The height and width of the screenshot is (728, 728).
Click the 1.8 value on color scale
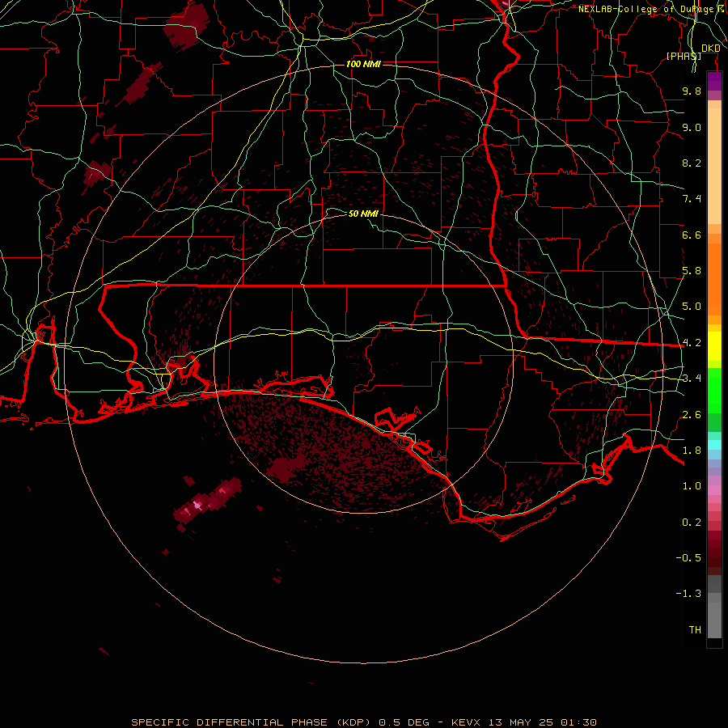(692, 451)
